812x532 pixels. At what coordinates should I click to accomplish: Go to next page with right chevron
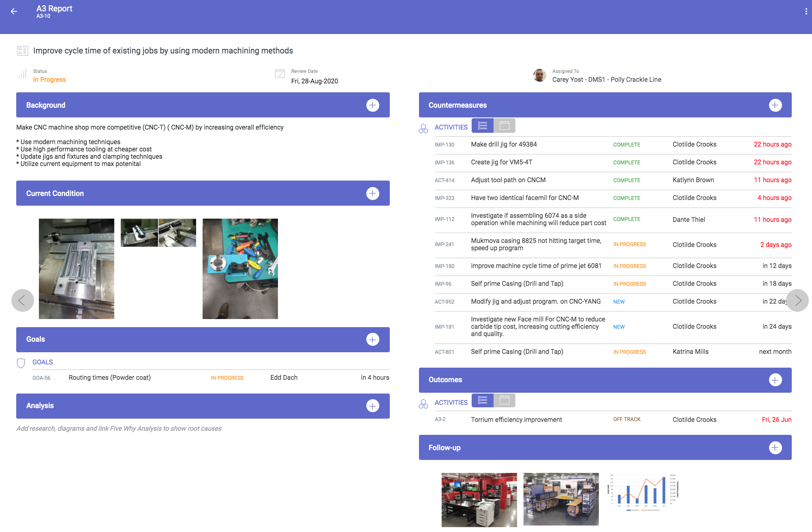(797, 300)
